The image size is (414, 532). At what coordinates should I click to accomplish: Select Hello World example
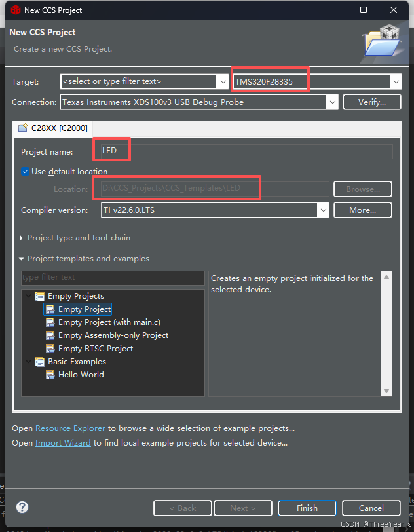[x=81, y=375]
